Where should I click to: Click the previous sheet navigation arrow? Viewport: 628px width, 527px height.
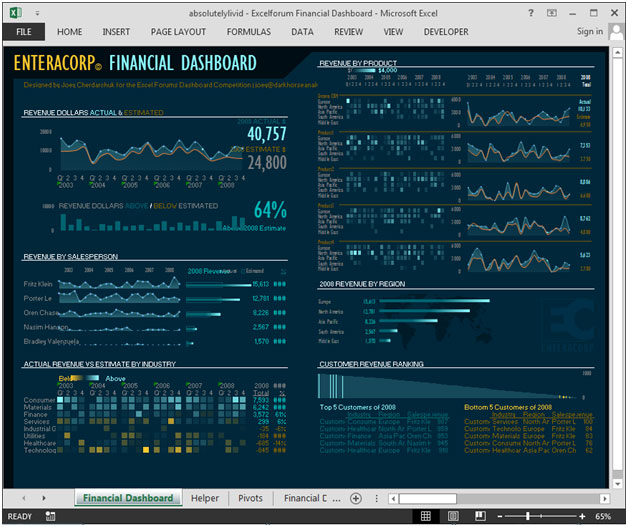24,498
